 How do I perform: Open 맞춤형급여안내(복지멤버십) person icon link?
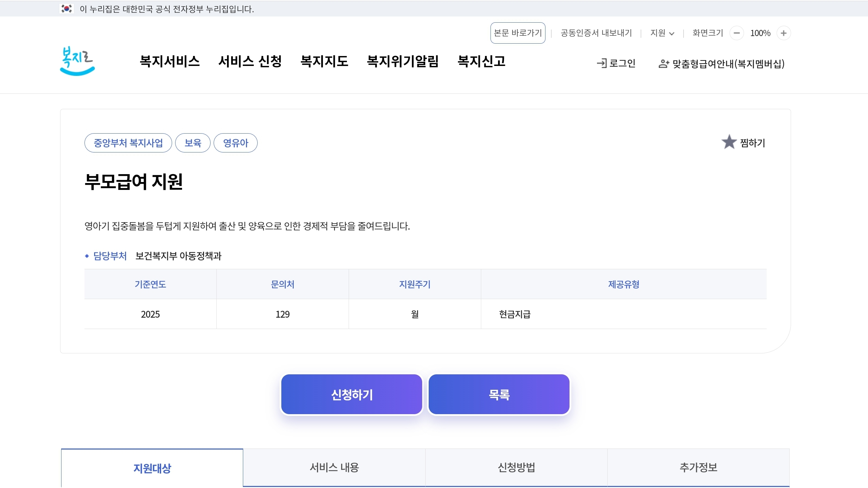click(x=663, y=64)
